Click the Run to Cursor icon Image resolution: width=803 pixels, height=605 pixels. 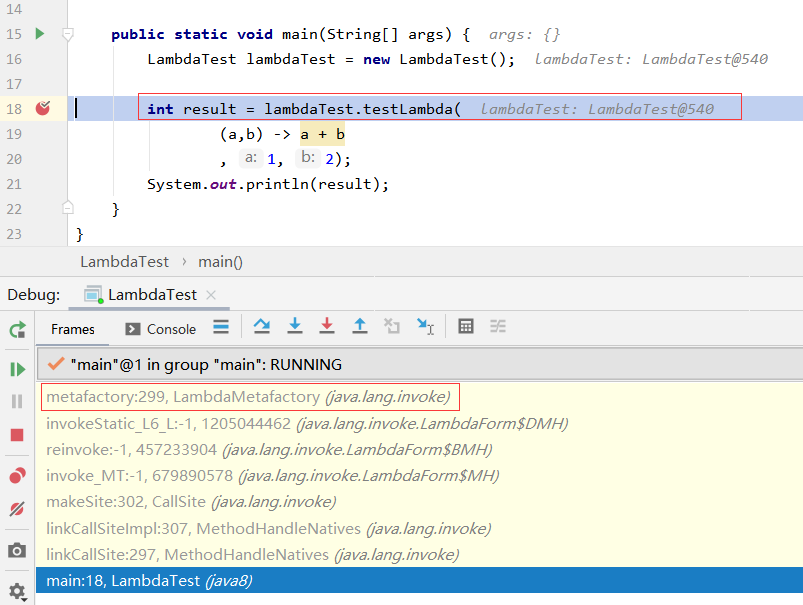(424, 328)
